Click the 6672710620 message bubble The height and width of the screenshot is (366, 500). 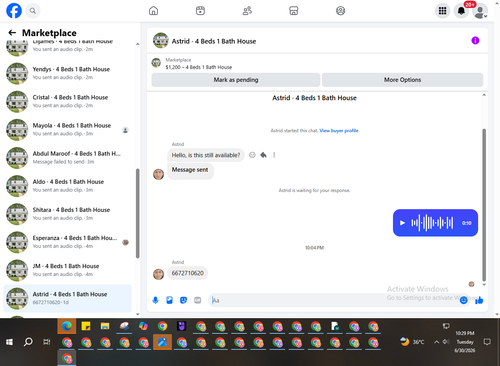point(188,273)
